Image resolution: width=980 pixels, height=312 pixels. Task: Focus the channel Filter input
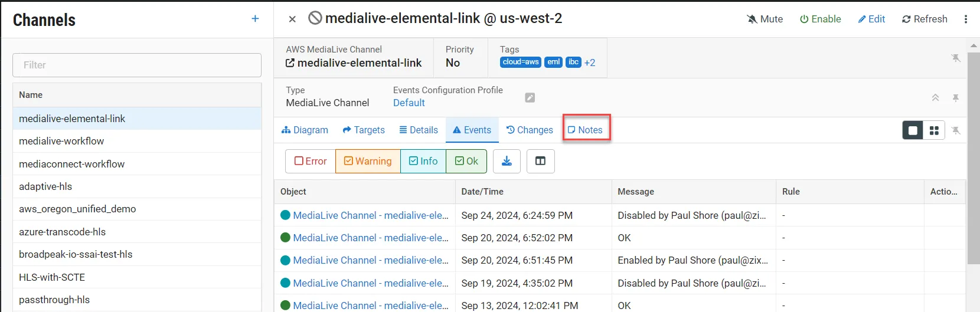137,65
